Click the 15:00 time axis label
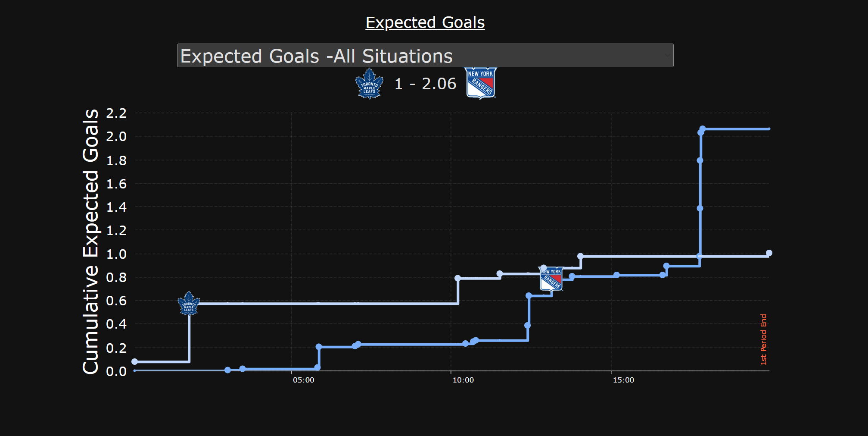 point(623,380)
